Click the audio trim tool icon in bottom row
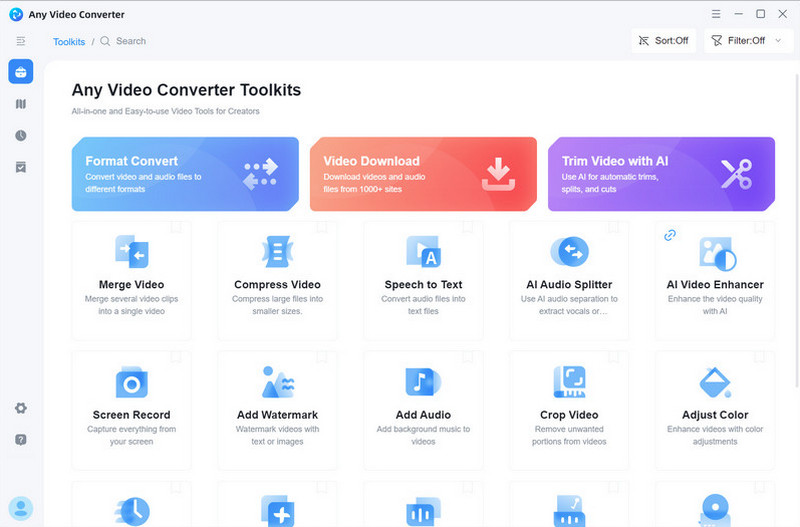Image resolution: width=800 pixels, height=527 pixels. [569, 511]
